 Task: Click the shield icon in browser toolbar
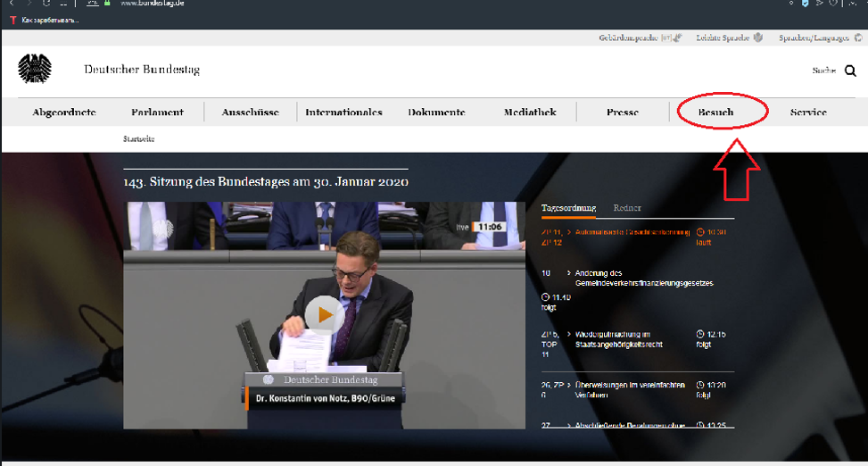tap(805, 4)
